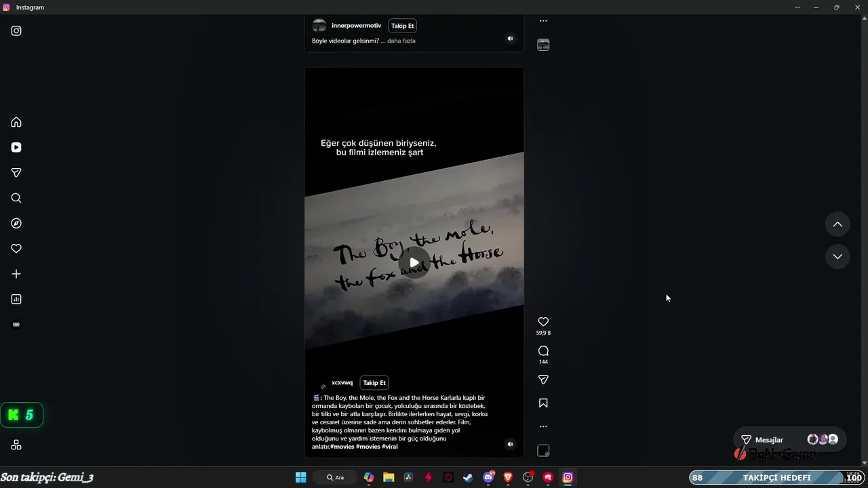Viewport: 868px width, 488px height.
Task: Open OBS Studio from the taskbar
Action: coord(528,477)
